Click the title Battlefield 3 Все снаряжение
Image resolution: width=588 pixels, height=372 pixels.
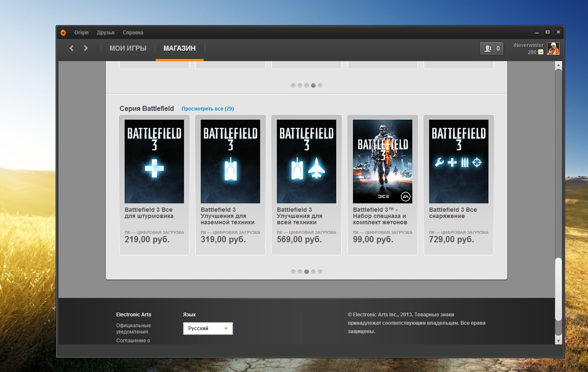[x=453, y=213]
